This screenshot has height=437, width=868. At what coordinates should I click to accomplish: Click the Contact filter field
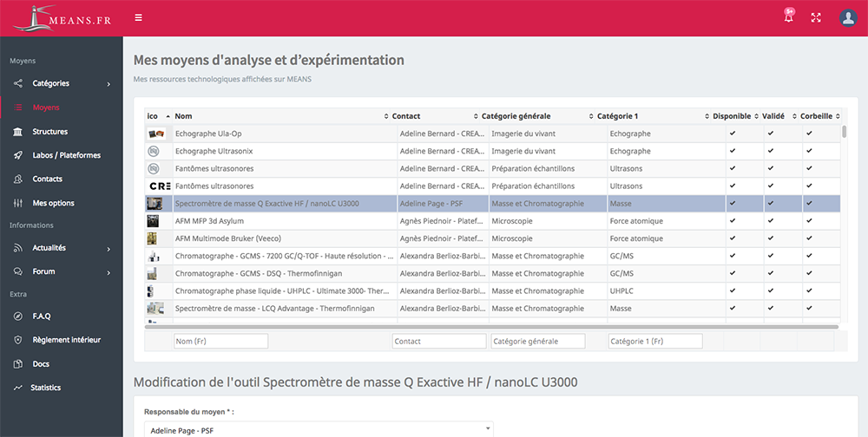(x=439, y=342)
